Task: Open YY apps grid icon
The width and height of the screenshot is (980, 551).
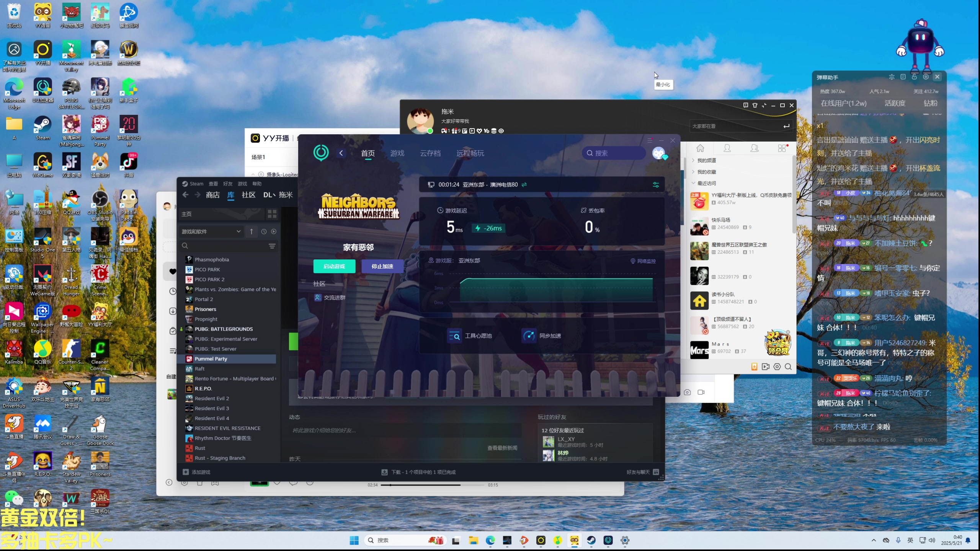Action: (782, 148)
